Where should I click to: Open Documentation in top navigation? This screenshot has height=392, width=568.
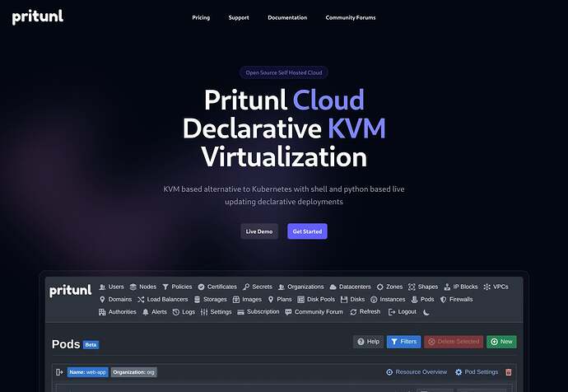(x=287, y=17)
